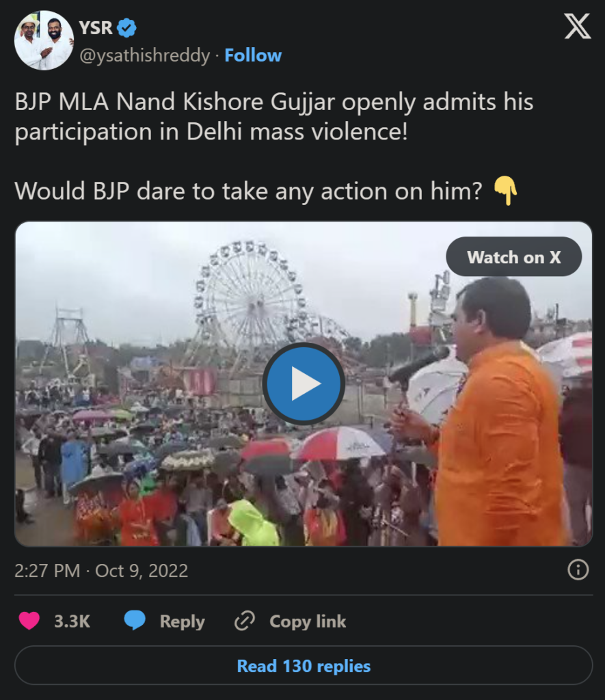Screen dimensions: 605x700
Task: Click the YSR display name
Action: (x=96, y=28)
